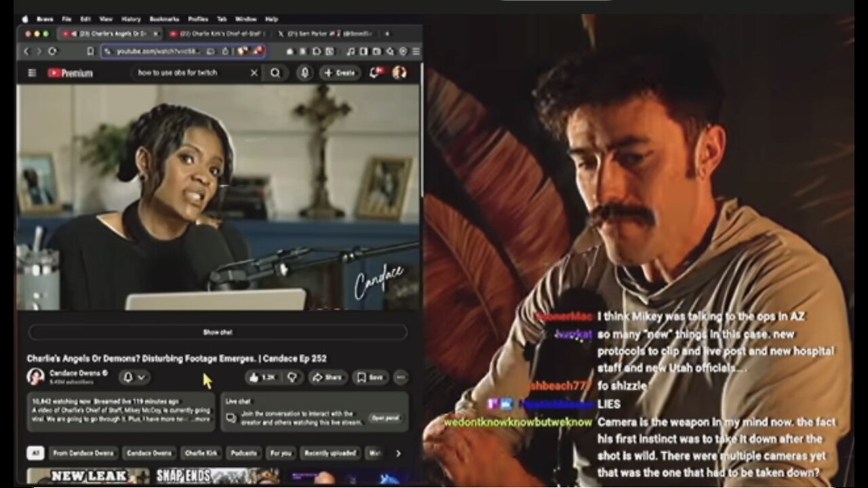Open a new browser tab
The width and height of the screenshot is (868, 488).
pos(387,33)
